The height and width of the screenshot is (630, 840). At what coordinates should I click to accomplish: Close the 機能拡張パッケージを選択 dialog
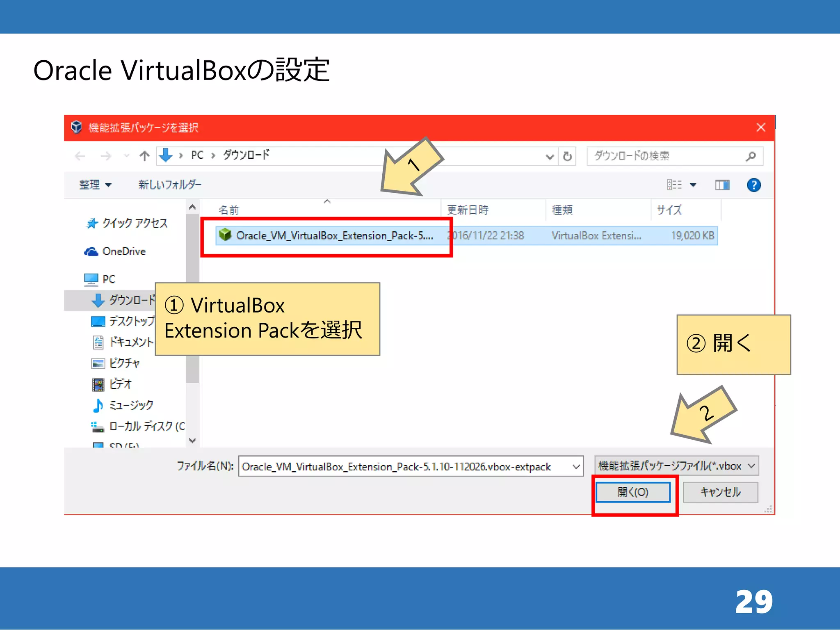coord(761,128)
